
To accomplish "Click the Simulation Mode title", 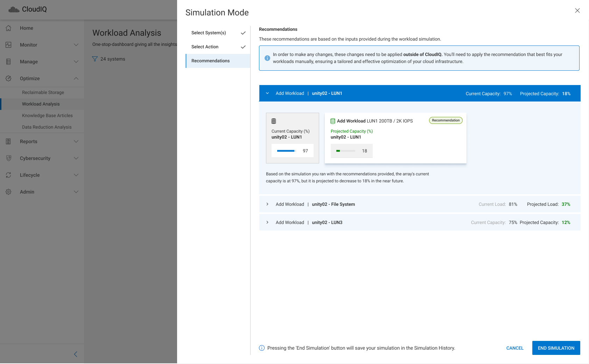I will pos(217,13).
